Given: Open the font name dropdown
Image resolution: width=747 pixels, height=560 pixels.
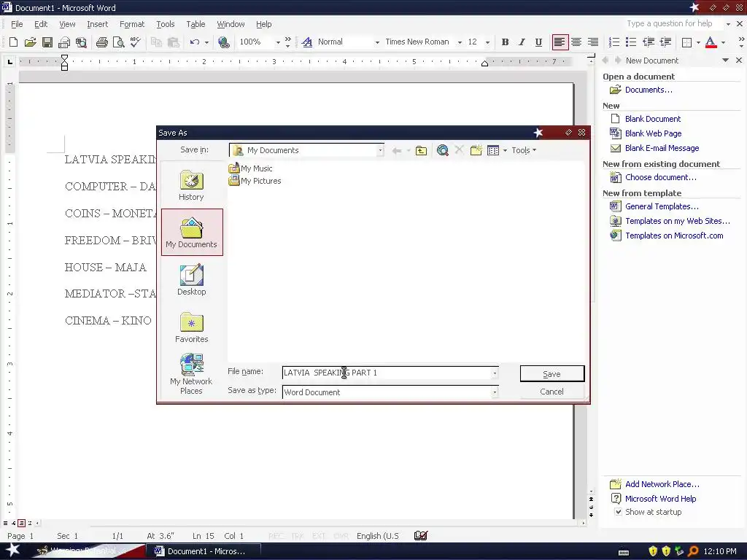Looking at the screenshot, I should coord(460,42).
